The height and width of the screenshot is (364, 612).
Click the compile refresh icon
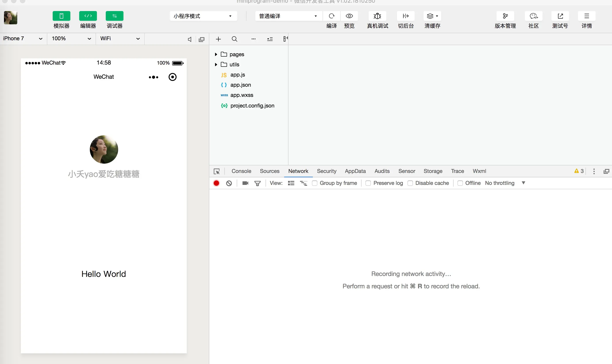[x=331, y=16]
